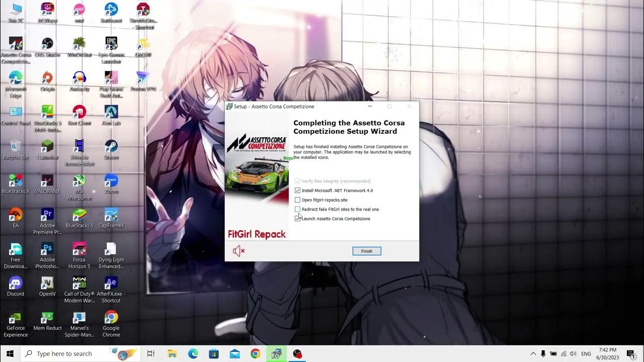644x362 pixels.
Task: Select the Steam desktop shortcut
Action: (111, 150)
